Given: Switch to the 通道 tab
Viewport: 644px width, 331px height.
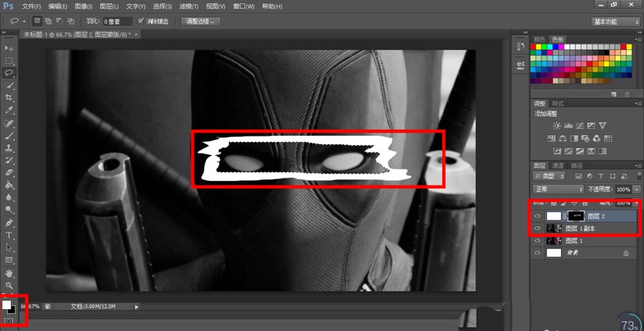Looking at the screenshot, I should click(x=557, y=165).
